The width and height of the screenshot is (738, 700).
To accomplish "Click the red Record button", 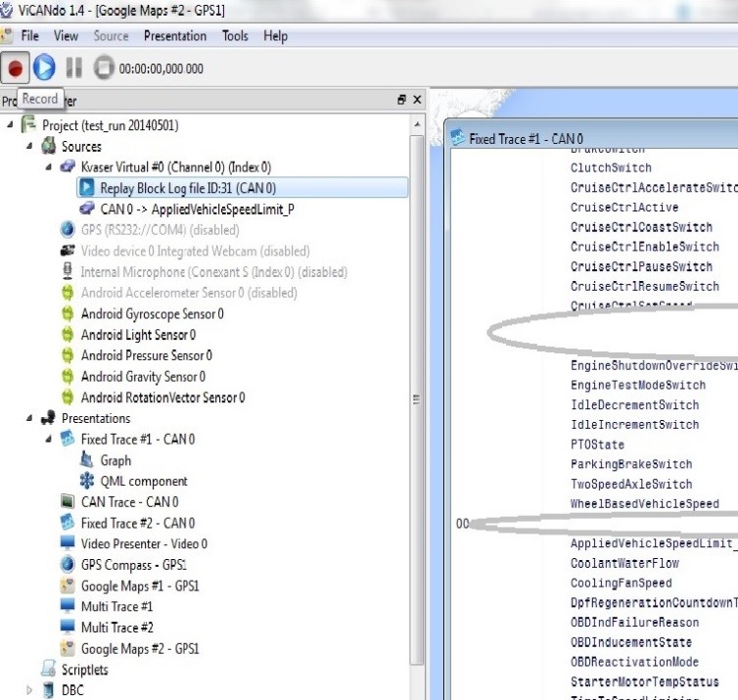I will click(x=15, y=68).
